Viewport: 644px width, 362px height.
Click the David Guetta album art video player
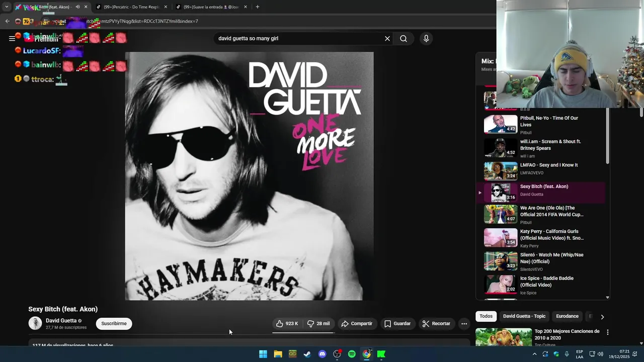(249, 176)
